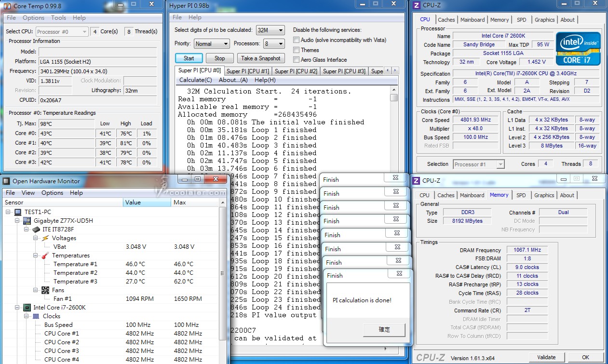
Task: Click the right tab-scroll arrow in Hyper PI
Action: (x=395, y=71)
